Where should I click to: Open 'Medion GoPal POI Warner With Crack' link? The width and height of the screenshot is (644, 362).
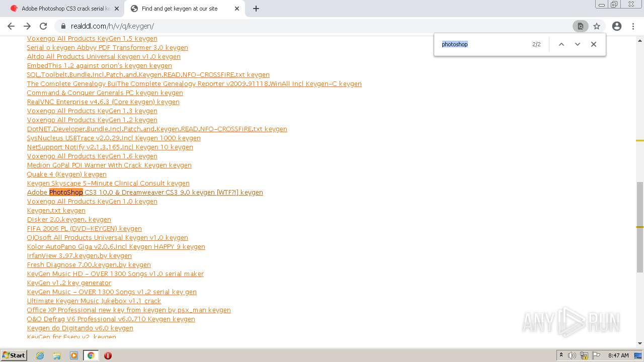[109, 165]
